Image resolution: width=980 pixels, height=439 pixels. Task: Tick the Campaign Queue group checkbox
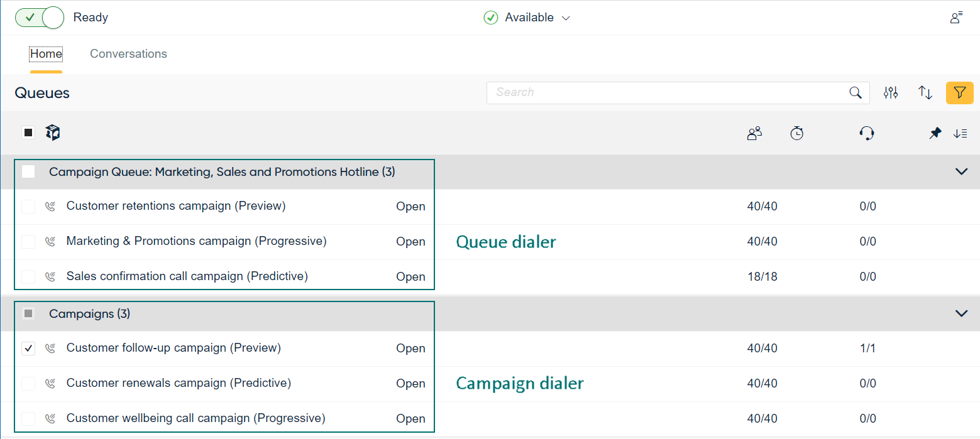[28, 171]
